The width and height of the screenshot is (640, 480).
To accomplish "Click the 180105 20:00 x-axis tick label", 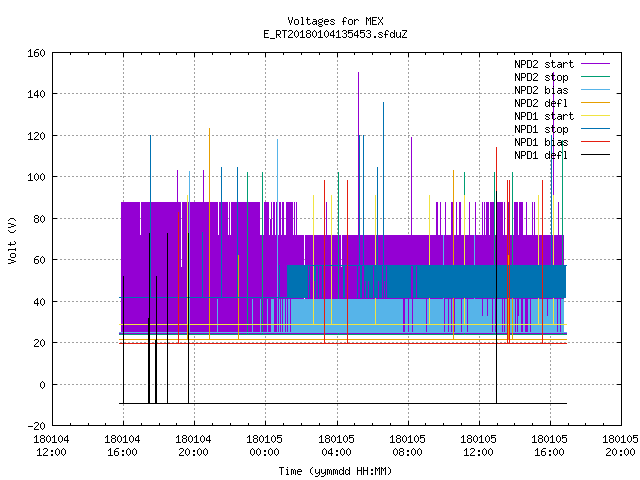I will click(620, 446).
